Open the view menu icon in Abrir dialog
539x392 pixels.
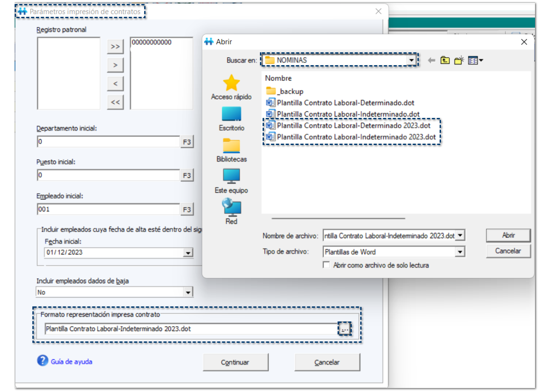click(x=476, y=60)
